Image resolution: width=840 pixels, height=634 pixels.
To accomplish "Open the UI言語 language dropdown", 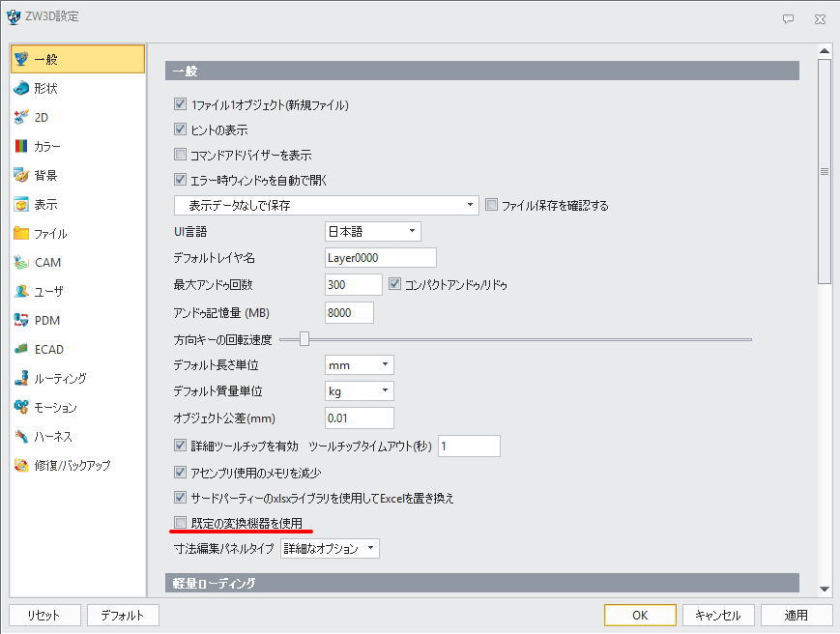I will [x=373, y=231].
